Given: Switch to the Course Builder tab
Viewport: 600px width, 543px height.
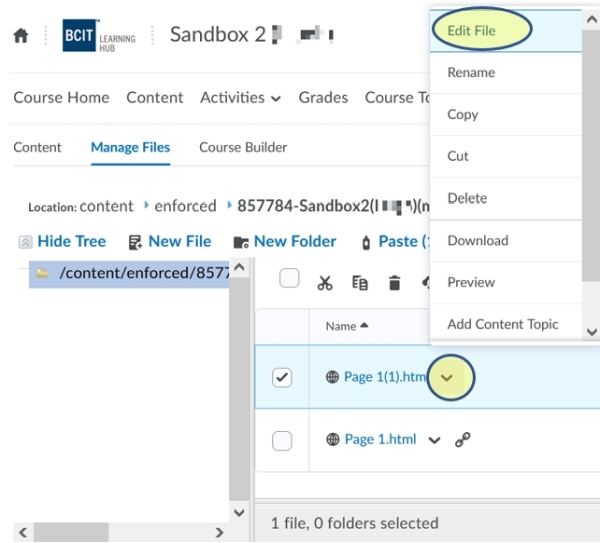Looking at the screenshot, I should [x=243, y=147].
